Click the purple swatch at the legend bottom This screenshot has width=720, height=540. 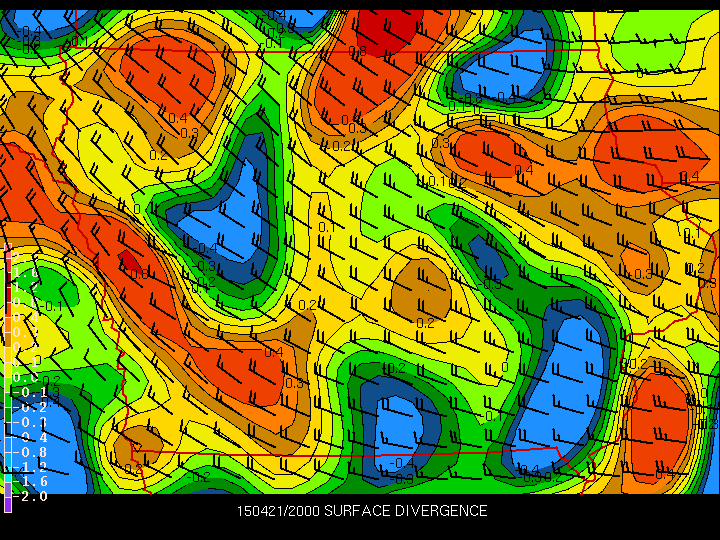point(8,503)
